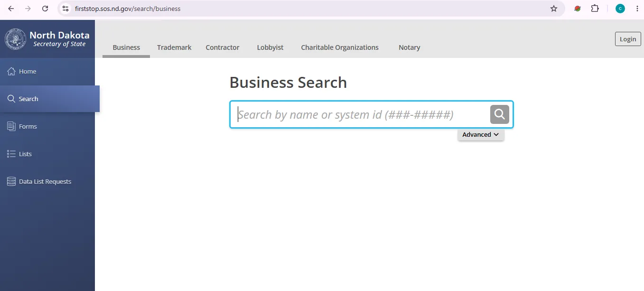The image size is (644, 291).
Task: Open Chrome three-dot menu
Action: (x=637, y=9)
